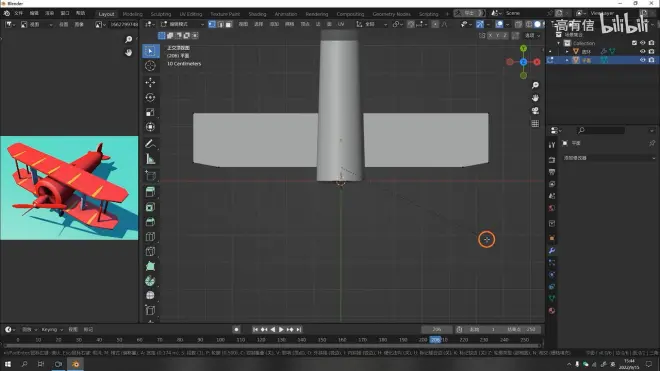660x371 pixels.
Task: Toggle Collection exclude checkbox in outliner
Action: click(634, 43)
